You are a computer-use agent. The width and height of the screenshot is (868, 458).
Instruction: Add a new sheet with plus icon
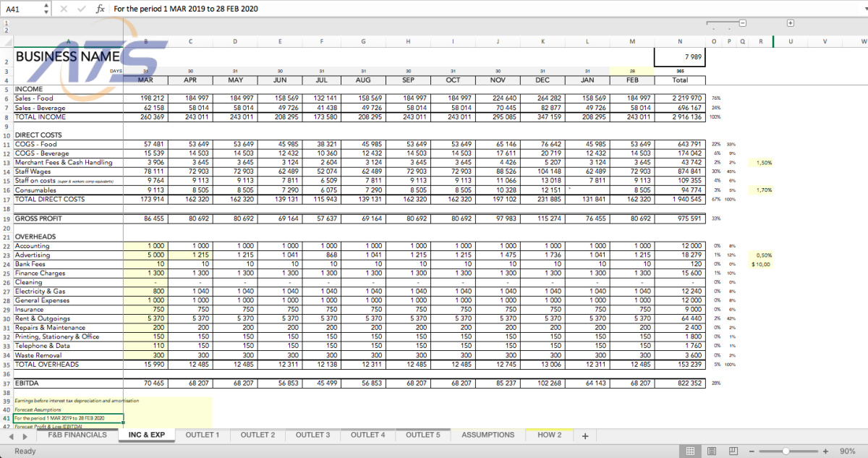click(x=585, y=436)
